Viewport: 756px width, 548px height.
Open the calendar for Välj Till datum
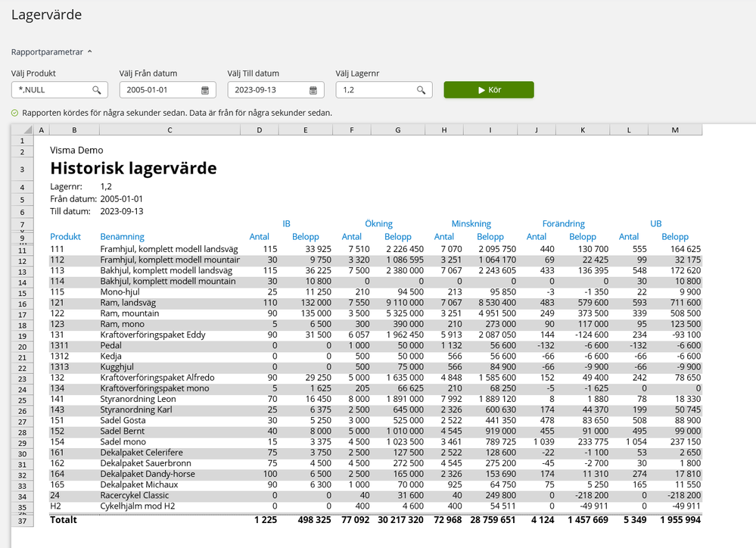(x=313, y=90)
